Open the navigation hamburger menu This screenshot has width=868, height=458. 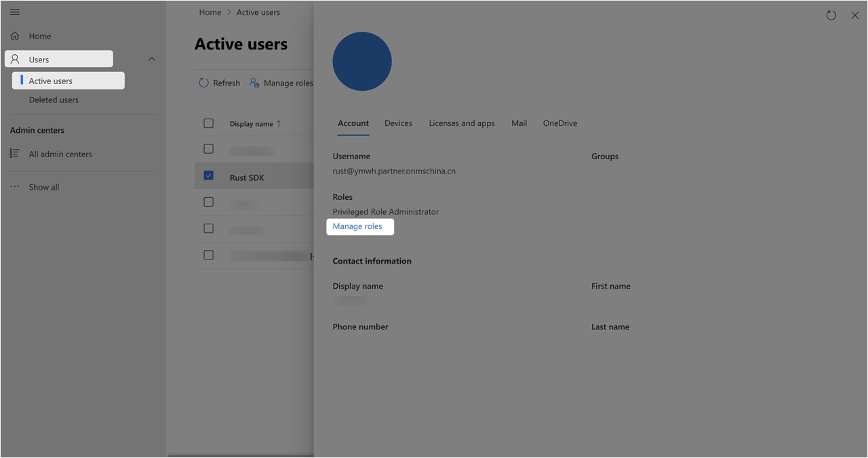tap(14, 12)
